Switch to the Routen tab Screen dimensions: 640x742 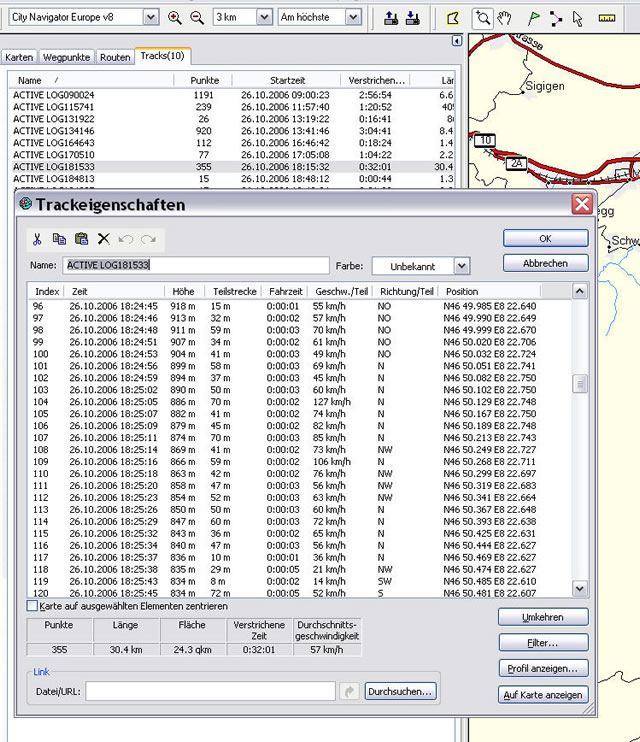tap(115, 57)
